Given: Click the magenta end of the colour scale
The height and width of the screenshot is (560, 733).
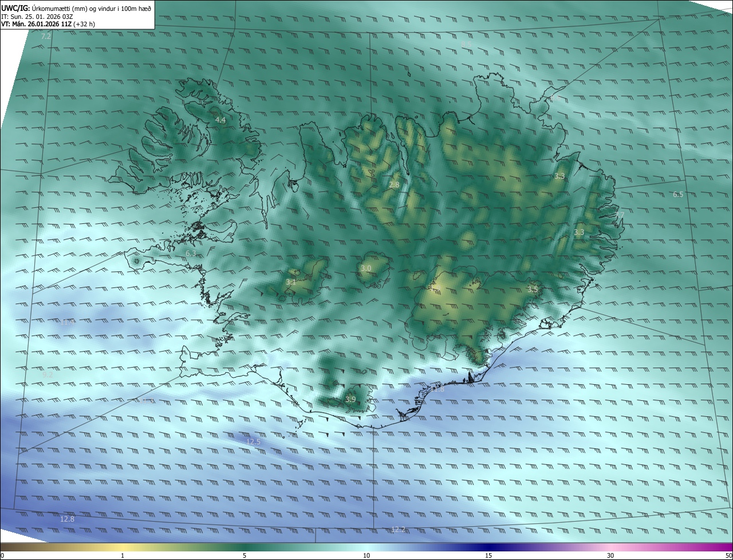Looking at the screenshot, I should pos(723,547).
